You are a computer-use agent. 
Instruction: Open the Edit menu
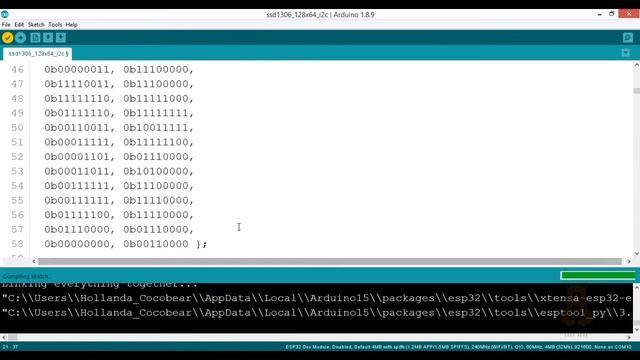(x=19, y=24)
